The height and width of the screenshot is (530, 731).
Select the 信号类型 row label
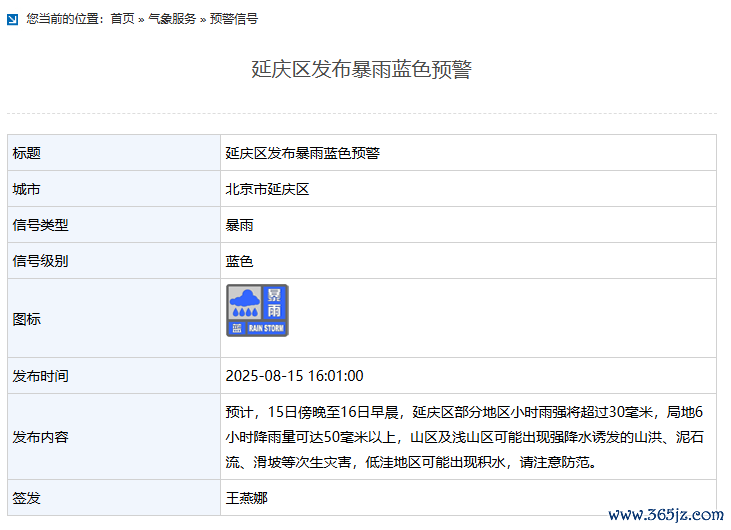pyautogui.click(x=41, y=225)
